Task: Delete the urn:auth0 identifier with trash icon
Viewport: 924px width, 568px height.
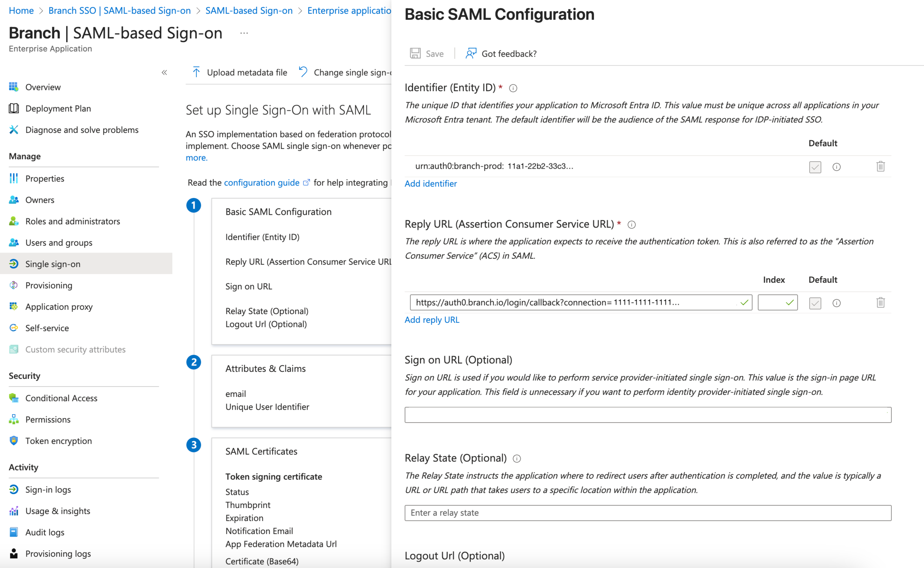Action: click(880, 166)
